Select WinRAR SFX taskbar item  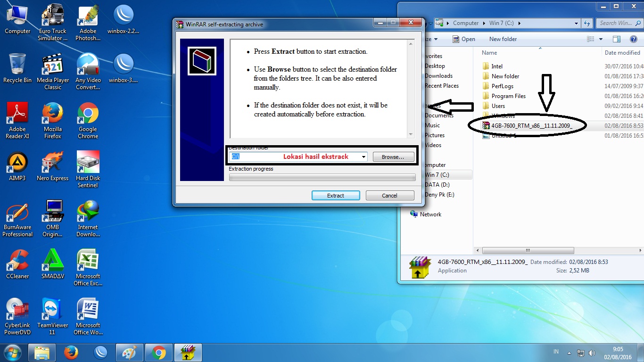[x=188, y=353]
